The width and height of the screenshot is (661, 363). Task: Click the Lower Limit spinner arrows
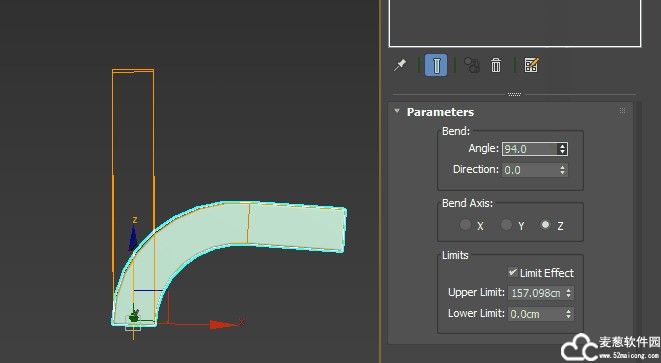click(x=568, y=314)
